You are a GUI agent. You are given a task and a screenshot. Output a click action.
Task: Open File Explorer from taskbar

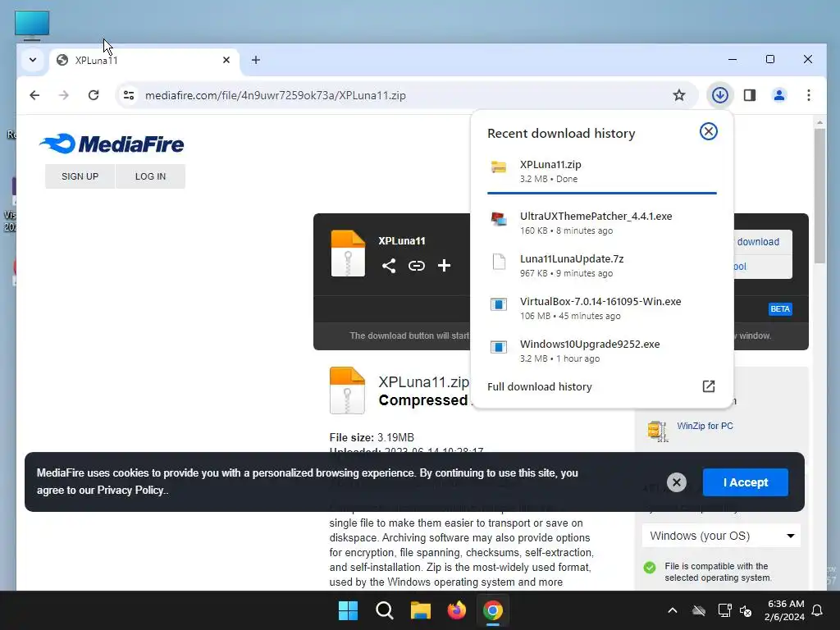tap(421, 610)
